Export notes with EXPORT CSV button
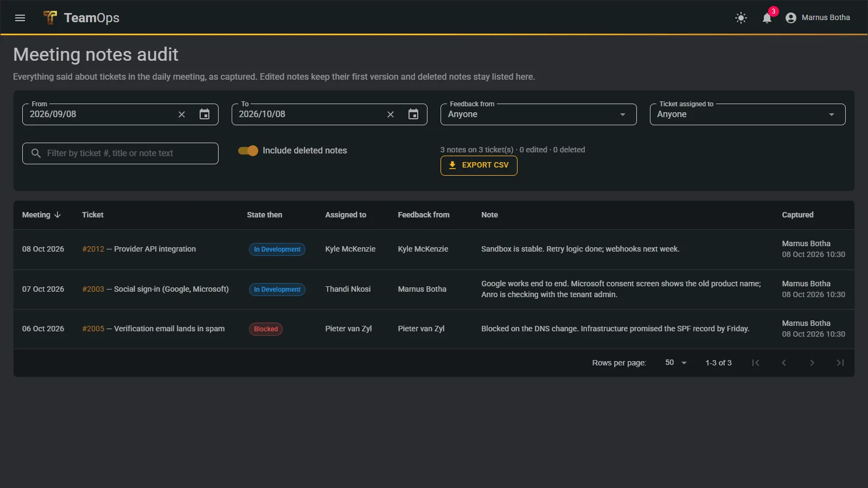This screenshot has width=868, height=488. 479,165
